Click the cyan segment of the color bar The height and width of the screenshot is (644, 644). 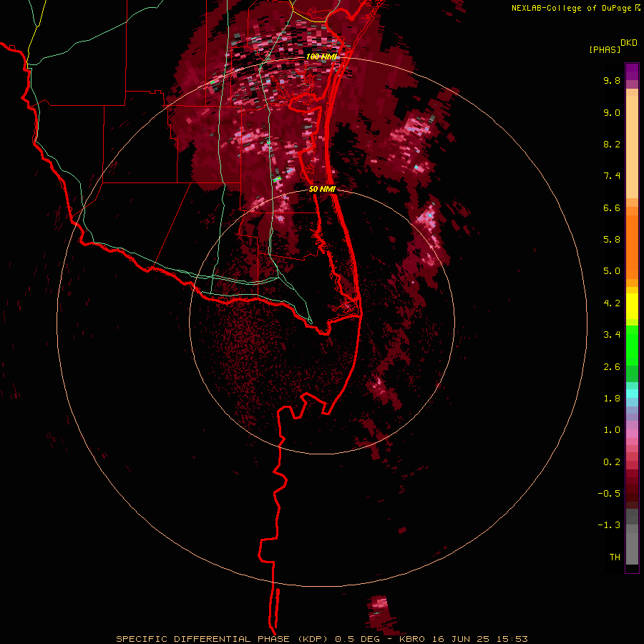coord(632,394)
